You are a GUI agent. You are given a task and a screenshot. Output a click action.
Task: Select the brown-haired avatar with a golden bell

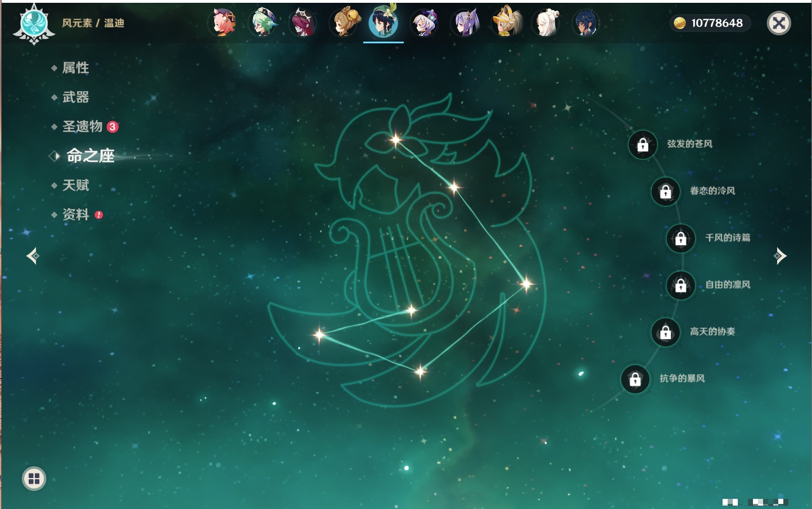(x=344, y=23)
